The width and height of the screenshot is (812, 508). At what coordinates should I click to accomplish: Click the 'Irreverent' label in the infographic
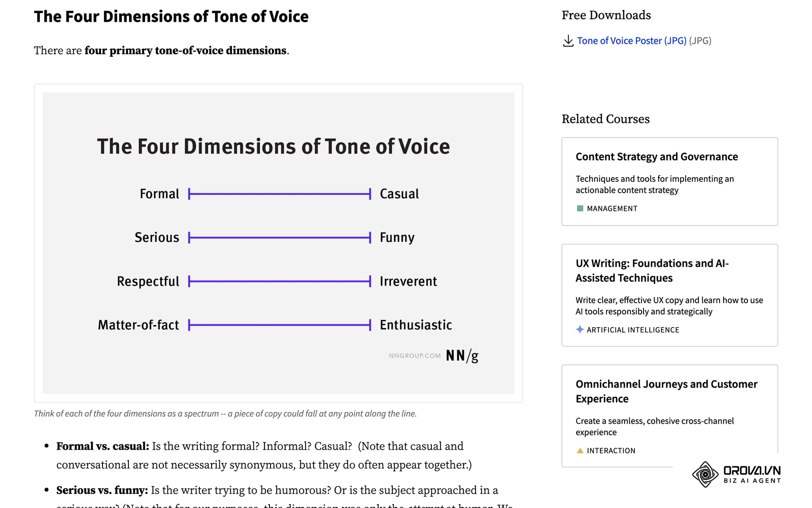click(x=408, y=281)
